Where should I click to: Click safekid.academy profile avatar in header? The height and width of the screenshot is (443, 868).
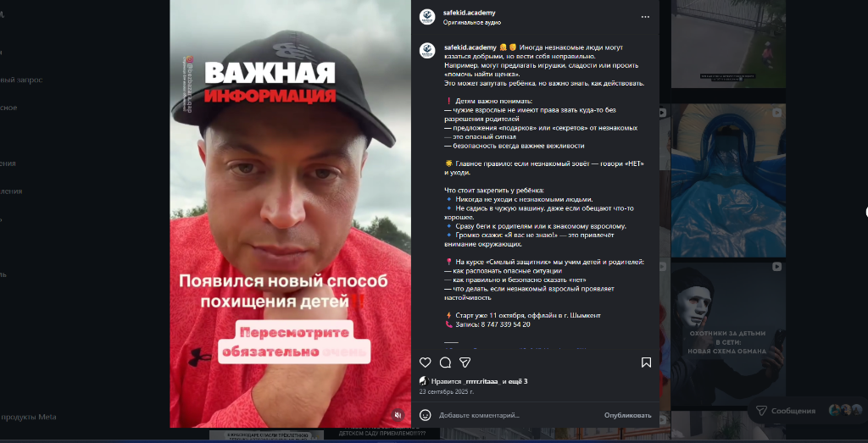pyautogui.click(x=427, y=17)
